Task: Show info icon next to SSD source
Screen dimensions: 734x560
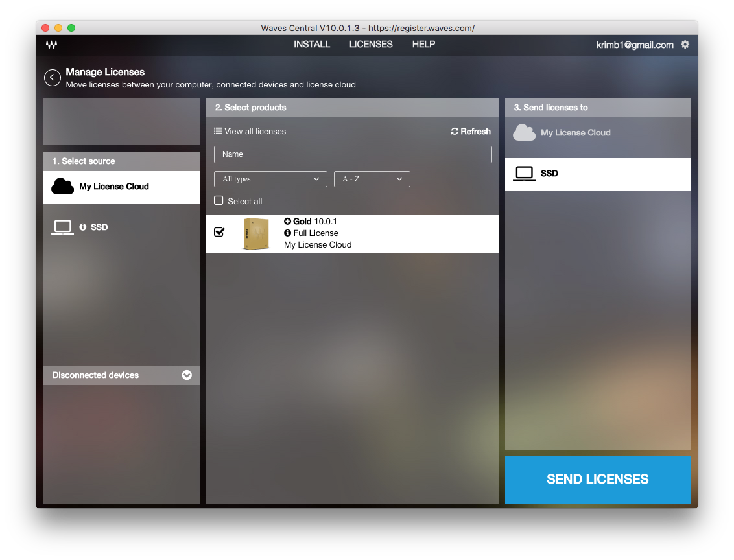Action: point(83,227)
